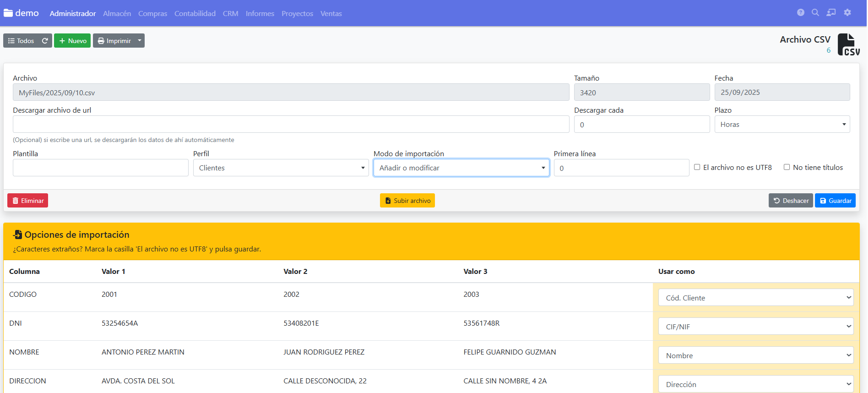Viewport: 868px width, 393px height.
Task: Click the reload arrow icon beside Todos
Action: (45, 41)
